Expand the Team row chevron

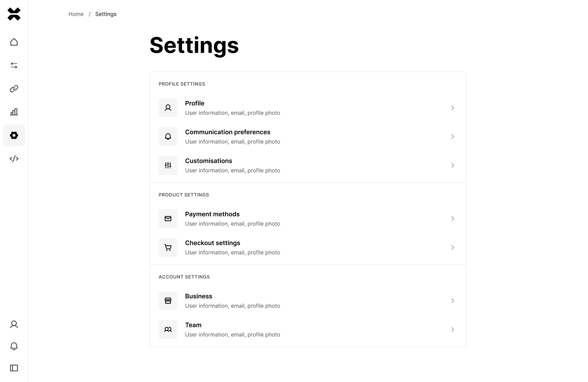(452, 330)
